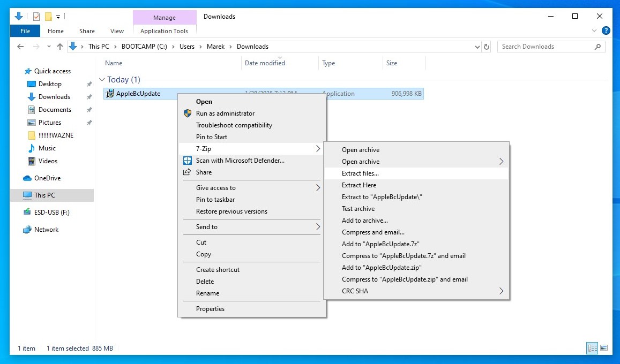Viewport: 620px width, 364px height.
Task: Click the AppleBcUpdate application file icon
Action: [x=110, y=94]
